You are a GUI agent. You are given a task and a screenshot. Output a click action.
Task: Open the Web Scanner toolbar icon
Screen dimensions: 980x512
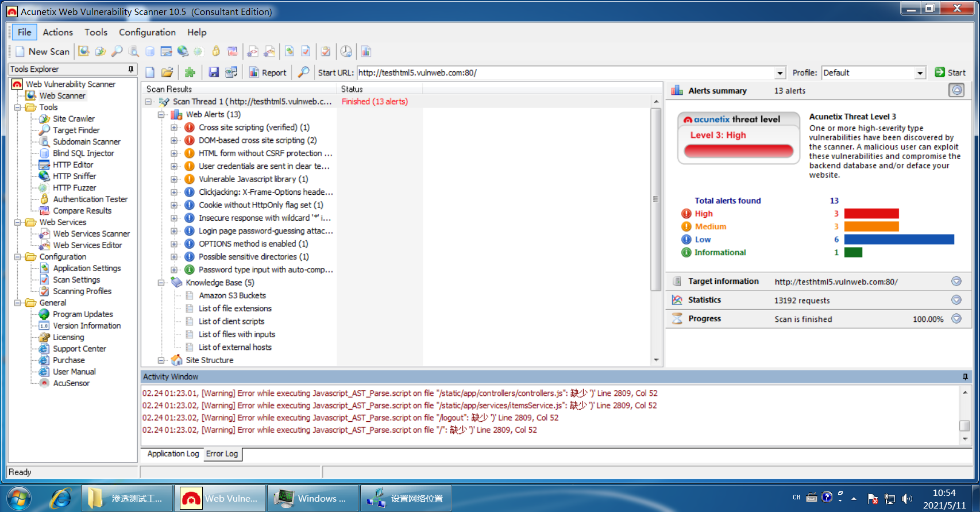pos(84,52)
